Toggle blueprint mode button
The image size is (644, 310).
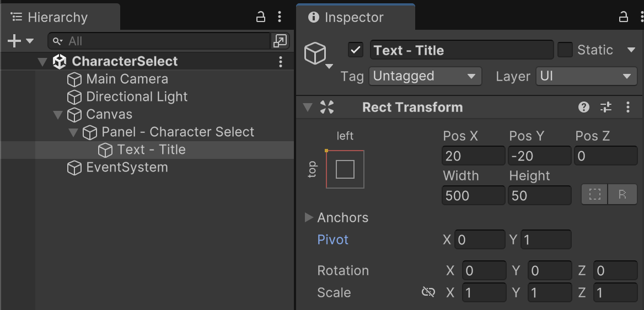click(595, 195)
